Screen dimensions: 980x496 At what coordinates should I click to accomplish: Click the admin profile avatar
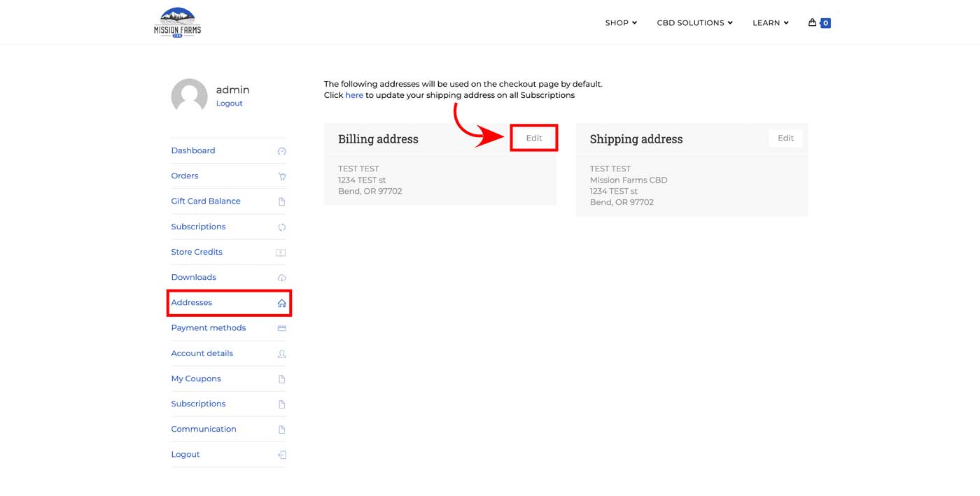tap(189, 96)
